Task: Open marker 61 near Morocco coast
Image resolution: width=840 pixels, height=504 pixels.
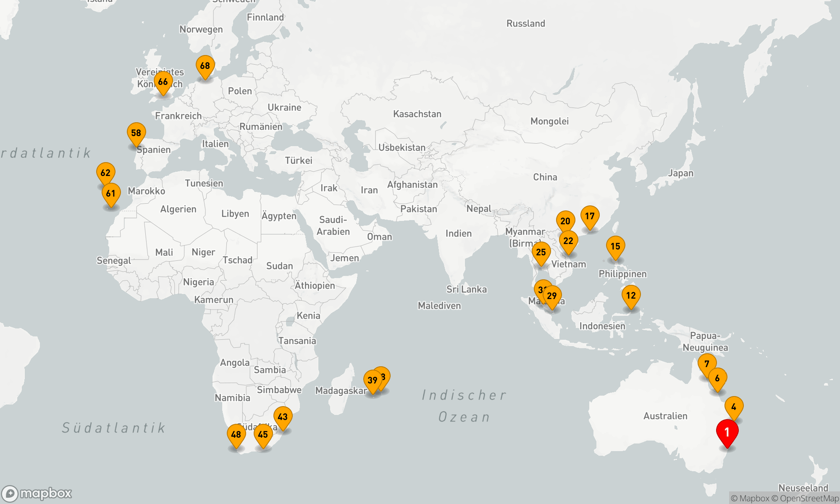Action: point(111,193)
